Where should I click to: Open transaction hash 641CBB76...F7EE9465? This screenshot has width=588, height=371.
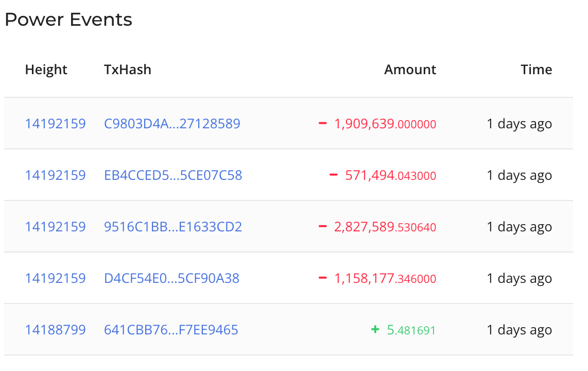click(x=171, y=330)
